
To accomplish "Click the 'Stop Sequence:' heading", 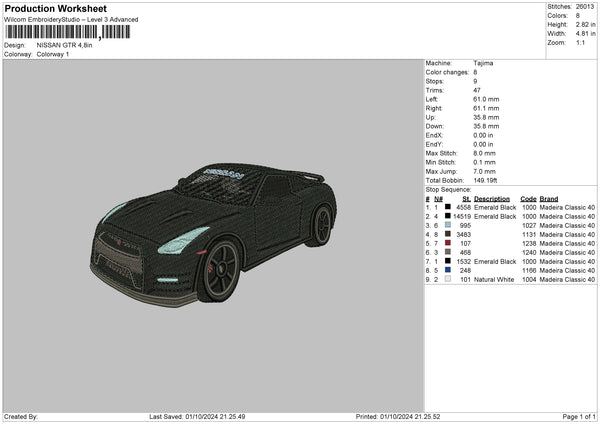I will coord(448,190).
